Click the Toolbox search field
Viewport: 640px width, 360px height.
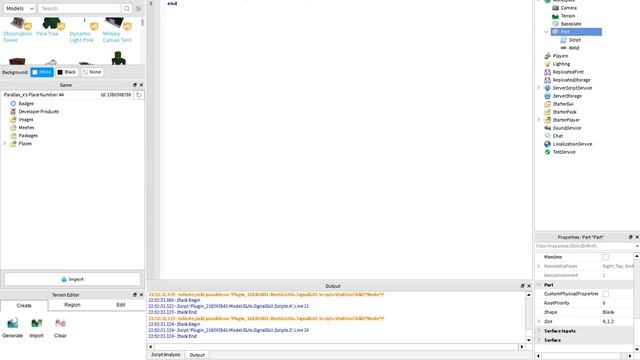pos(80,8)
